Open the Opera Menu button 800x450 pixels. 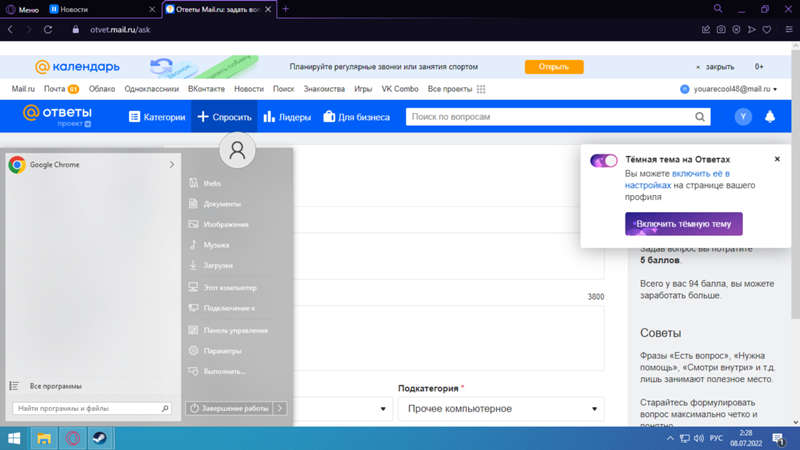point(22,9)
